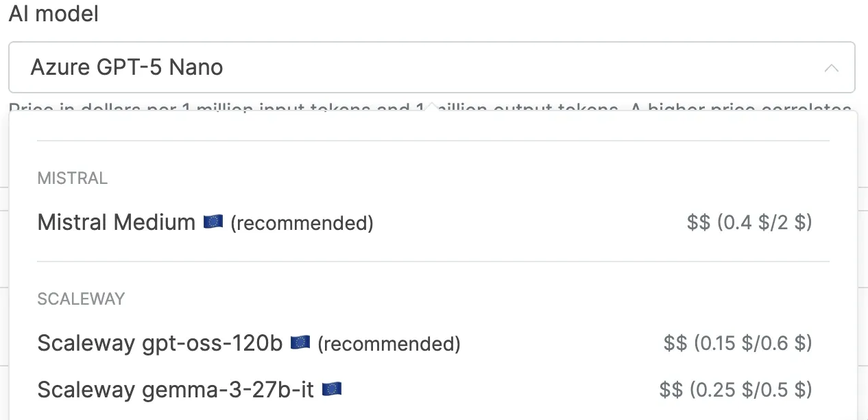Viewport: 868px width, 420px height.
Task: Click the divider line above the MISTRAL section
Action: [433, 141]
